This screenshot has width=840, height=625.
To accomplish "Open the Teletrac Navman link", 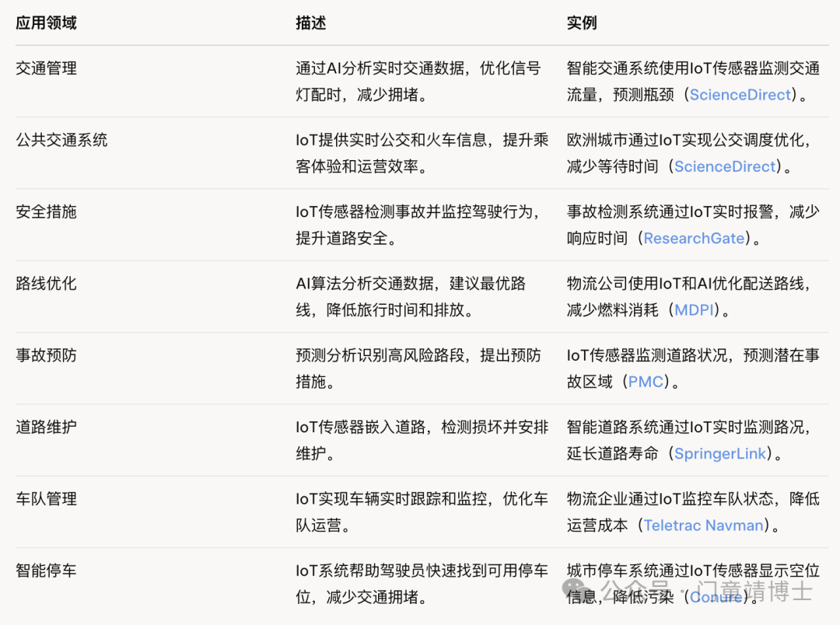I will (x=703, y=525).
